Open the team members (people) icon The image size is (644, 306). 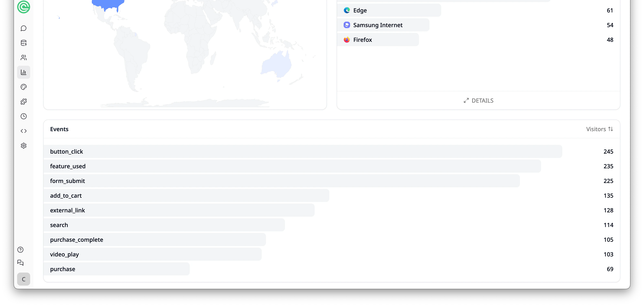click(23, 58)
